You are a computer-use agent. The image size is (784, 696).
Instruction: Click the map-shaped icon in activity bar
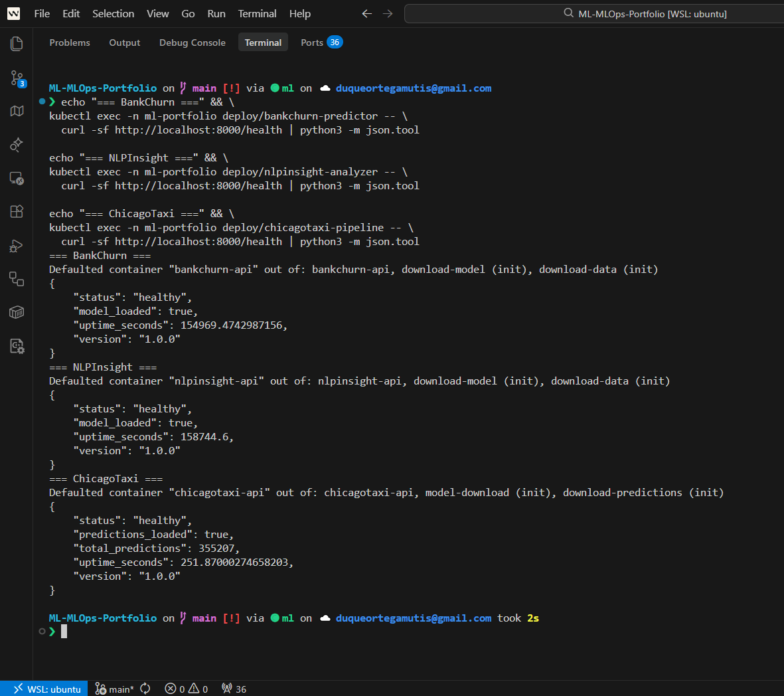17,111
